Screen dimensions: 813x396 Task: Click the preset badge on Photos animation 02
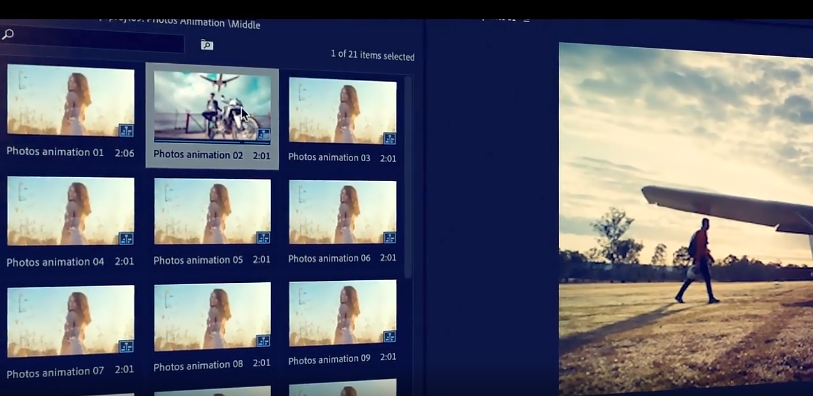pos(263,135)
